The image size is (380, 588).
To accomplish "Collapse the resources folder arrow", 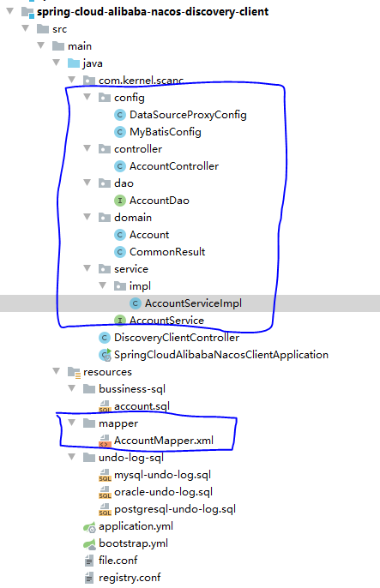I will pyautogui.click(x=57, y=371).
